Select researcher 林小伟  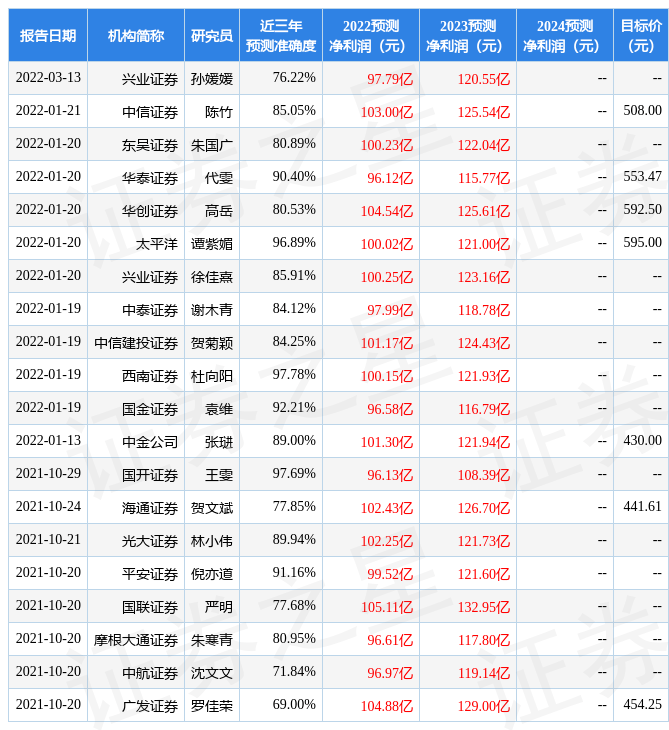click(212, 541)
